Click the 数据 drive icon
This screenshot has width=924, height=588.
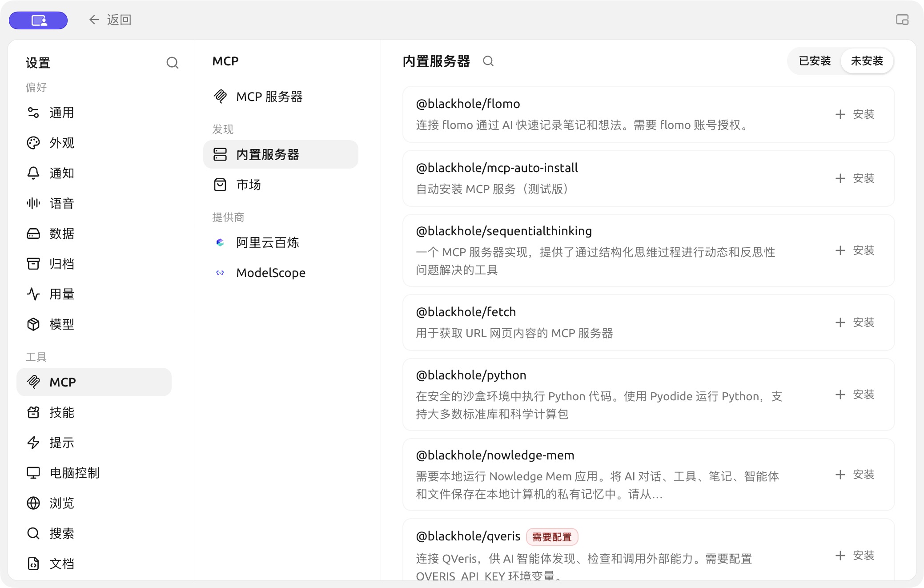[33, 234]
